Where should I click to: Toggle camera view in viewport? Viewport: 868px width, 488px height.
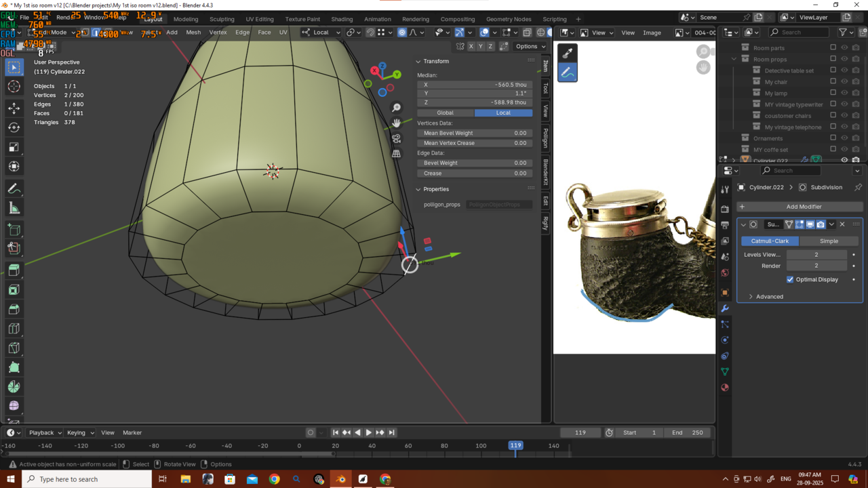point(397,138)
